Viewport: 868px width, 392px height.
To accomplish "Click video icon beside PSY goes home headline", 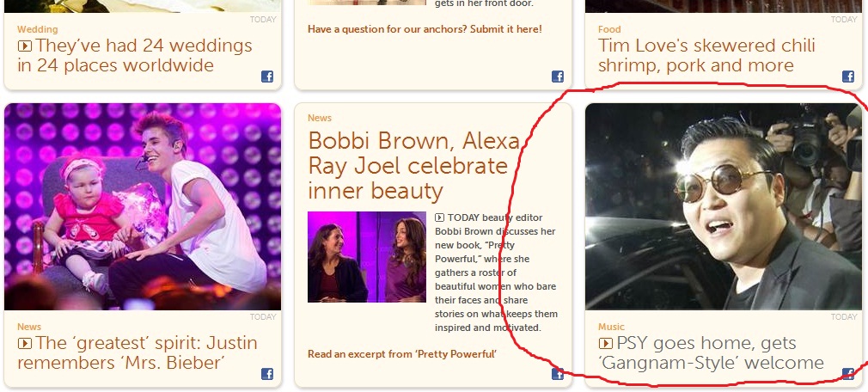I will point(606,343).
